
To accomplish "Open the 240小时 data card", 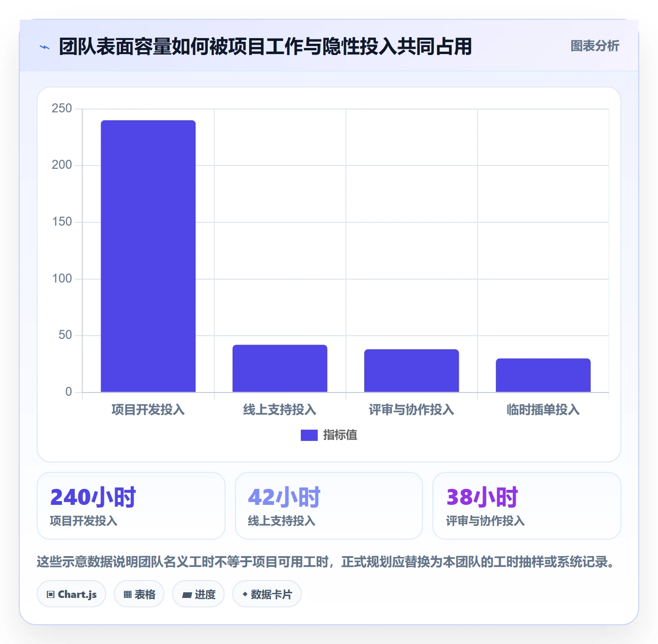I will click(x=131, y=506).
